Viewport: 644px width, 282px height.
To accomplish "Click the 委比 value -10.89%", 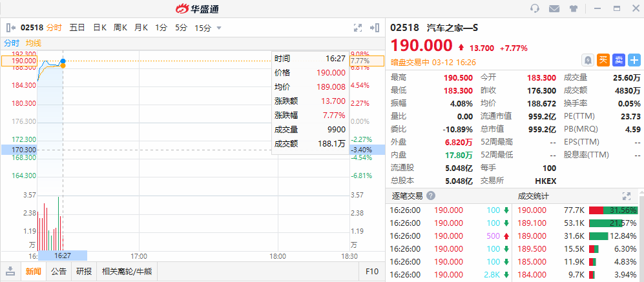I will click(x=458, y=129).
